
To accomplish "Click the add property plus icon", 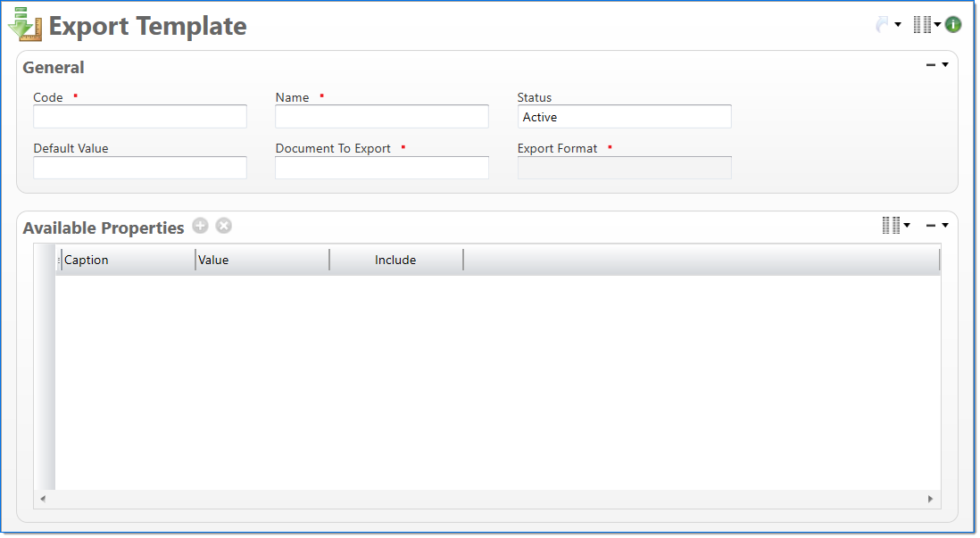I will pyautogui.click(x=200, y=226).
